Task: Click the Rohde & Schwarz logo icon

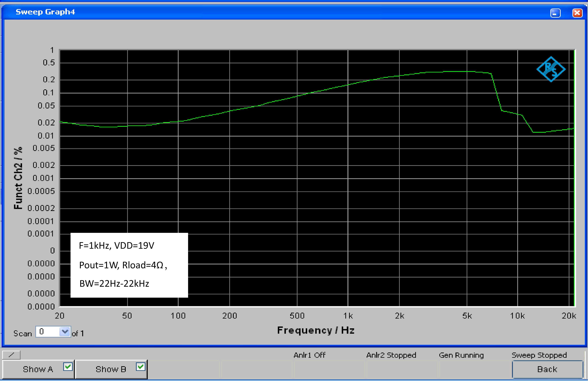Action: click(551, 69)
